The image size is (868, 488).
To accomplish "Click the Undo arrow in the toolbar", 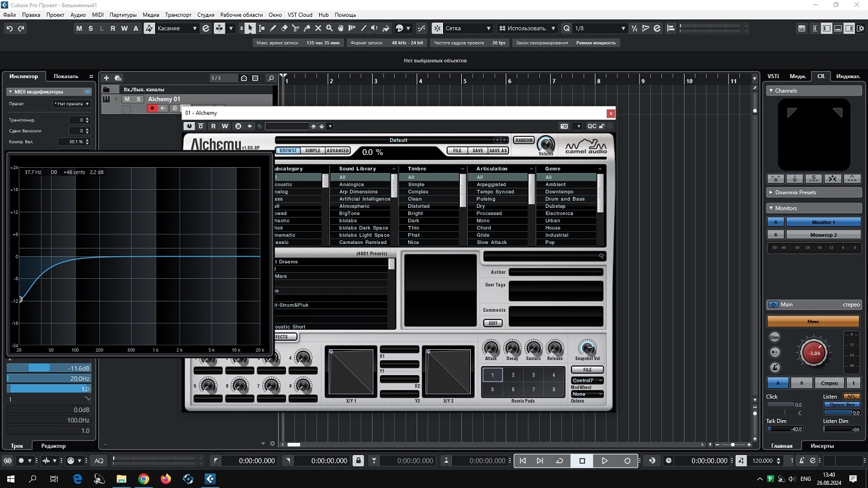I will coord(10,28).
